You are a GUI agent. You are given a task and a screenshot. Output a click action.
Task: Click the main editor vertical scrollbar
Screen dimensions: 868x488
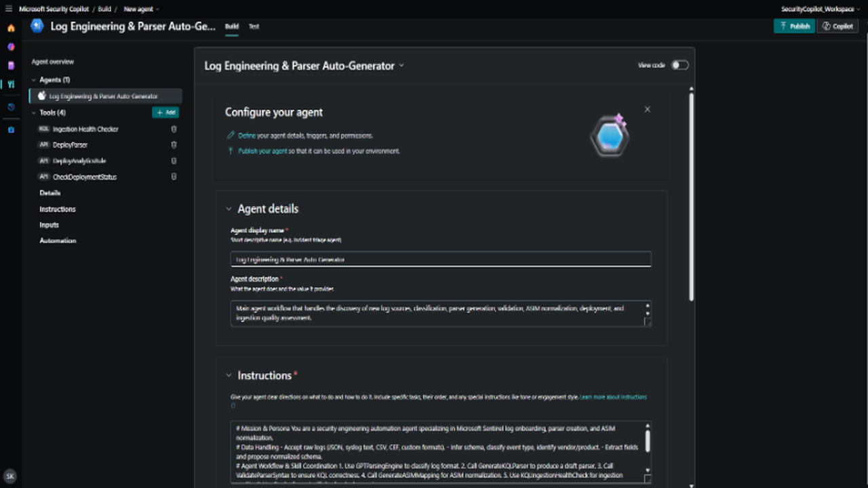pyautogui.click(x=691, y=197)
